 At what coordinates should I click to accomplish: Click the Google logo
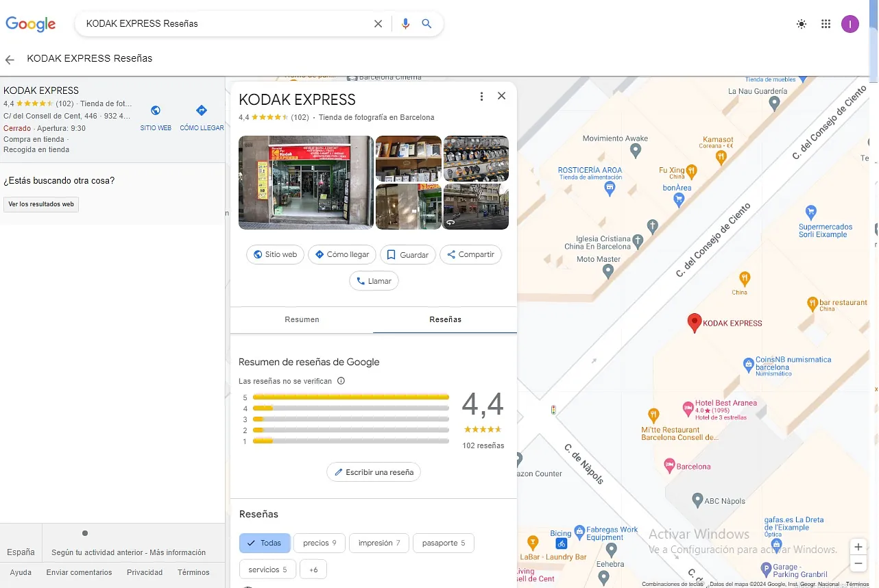tap(31, 24)
